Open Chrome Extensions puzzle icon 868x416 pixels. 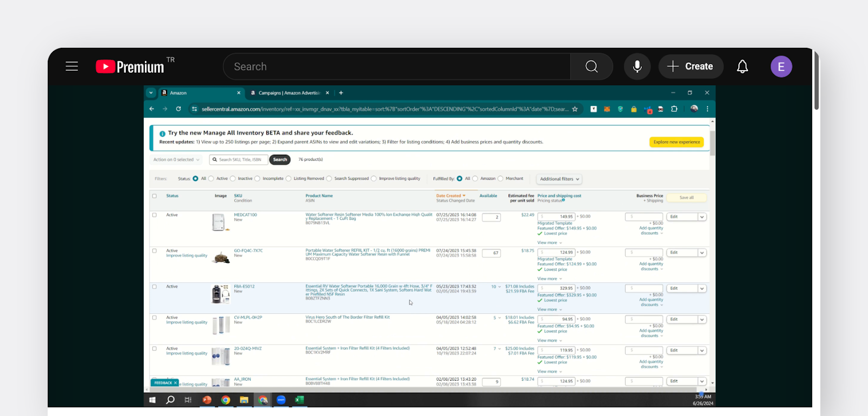click(x=674, y=109)
